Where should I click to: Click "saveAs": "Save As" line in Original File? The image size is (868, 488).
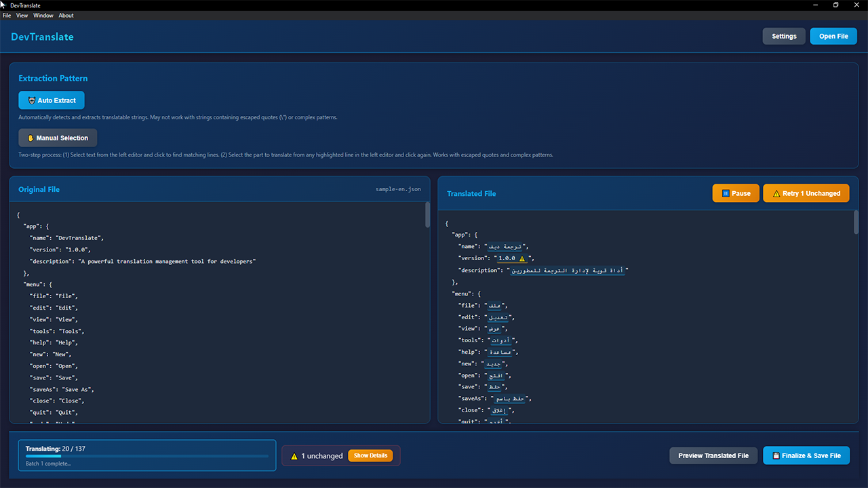[x=62, y=389]
